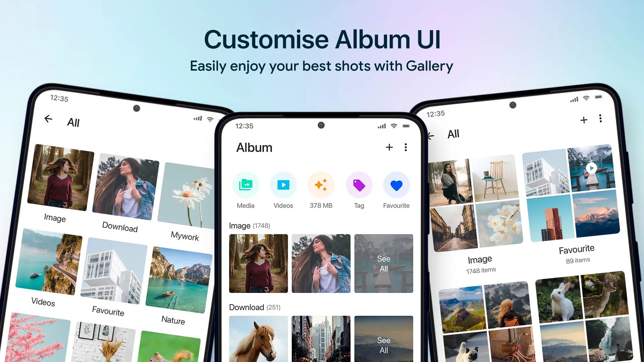Open the three-dot overflow menu icon

[x=406, y=147]
